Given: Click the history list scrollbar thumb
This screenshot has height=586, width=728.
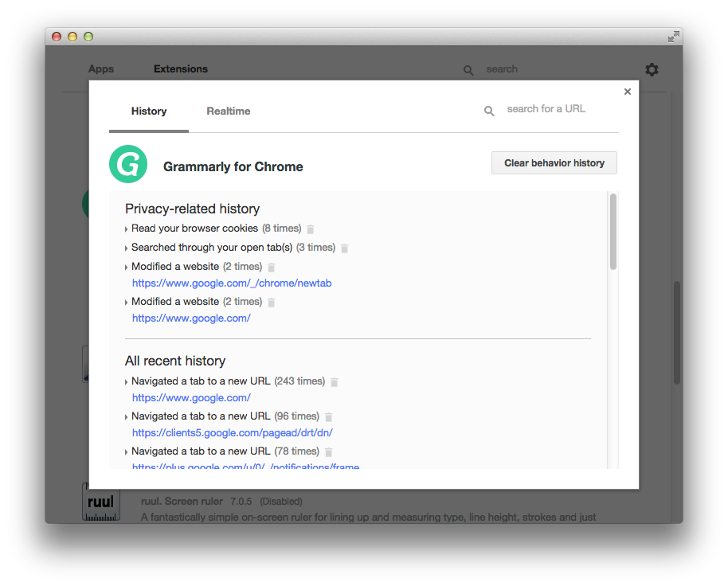Looking at the screenshot, I should pyautogui.click(x=613, y=231).
